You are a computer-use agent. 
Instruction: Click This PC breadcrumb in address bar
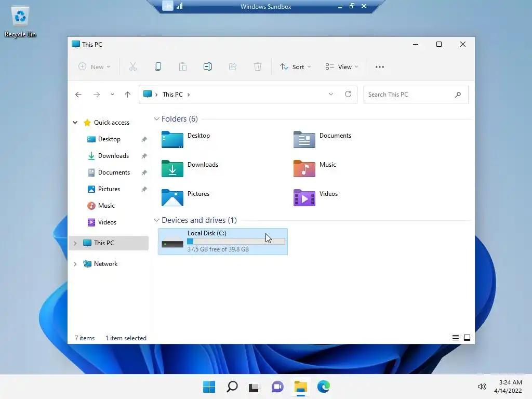click(x=172, y=95)
